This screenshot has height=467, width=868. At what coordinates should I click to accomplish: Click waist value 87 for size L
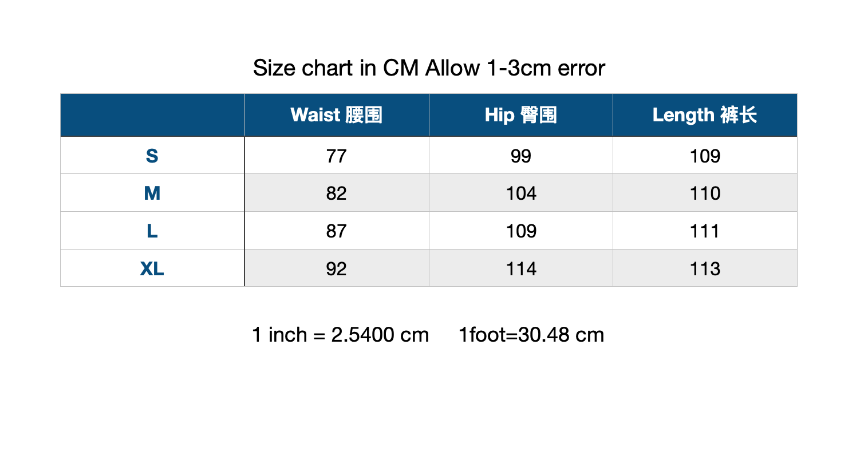[x=336, y=231]
